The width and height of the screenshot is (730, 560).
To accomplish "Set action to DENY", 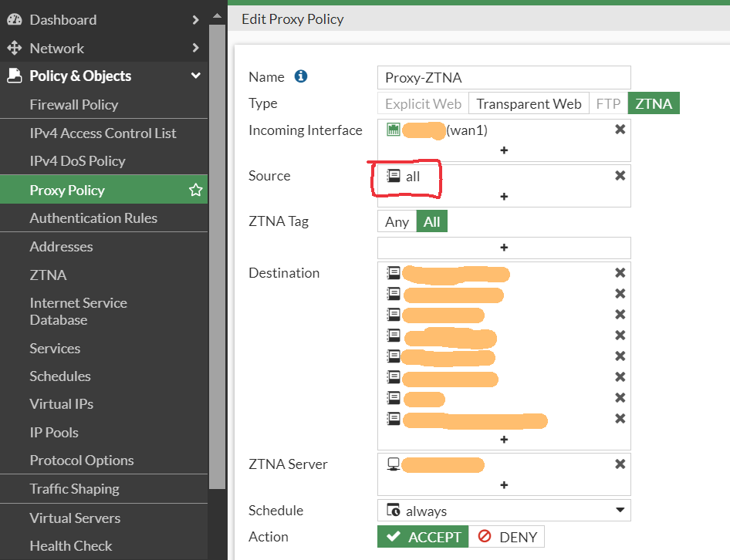I will pos(506,537).
